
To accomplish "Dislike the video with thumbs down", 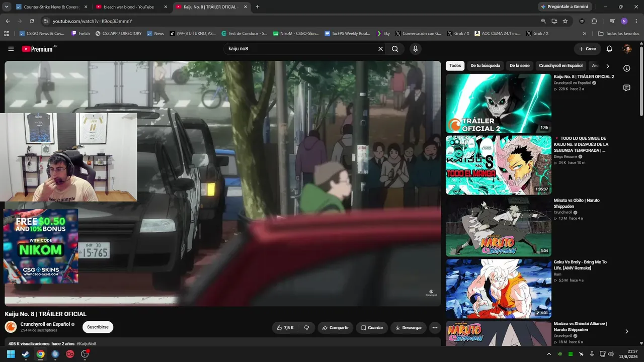I will [307, 328].
